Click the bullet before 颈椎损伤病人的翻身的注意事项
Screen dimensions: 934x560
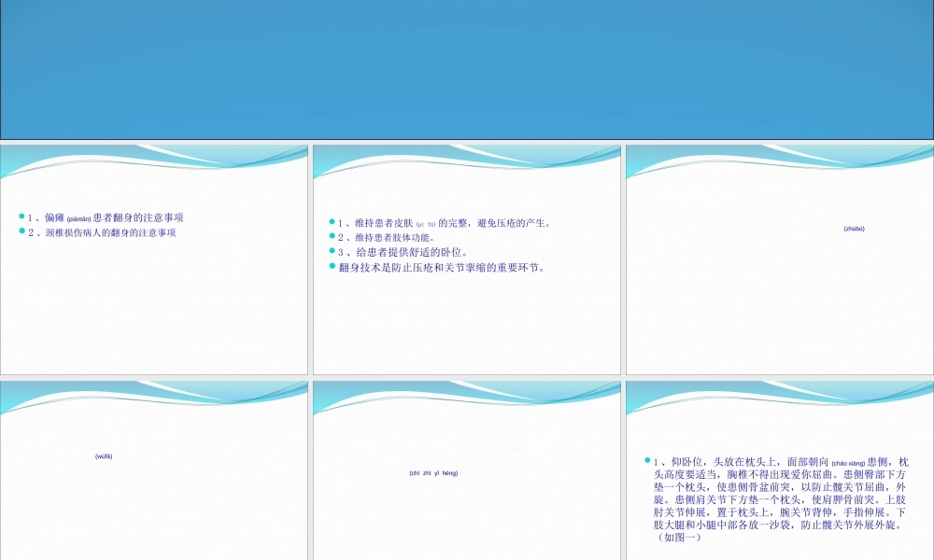point(22,231)
